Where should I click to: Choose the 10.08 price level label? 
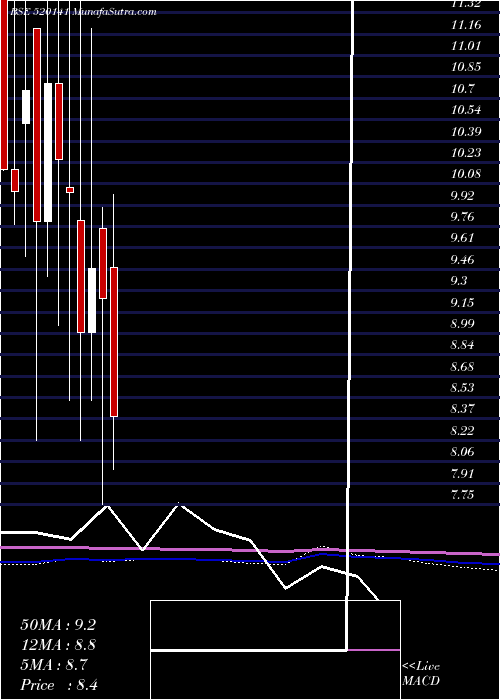click(x=466, y=174)
